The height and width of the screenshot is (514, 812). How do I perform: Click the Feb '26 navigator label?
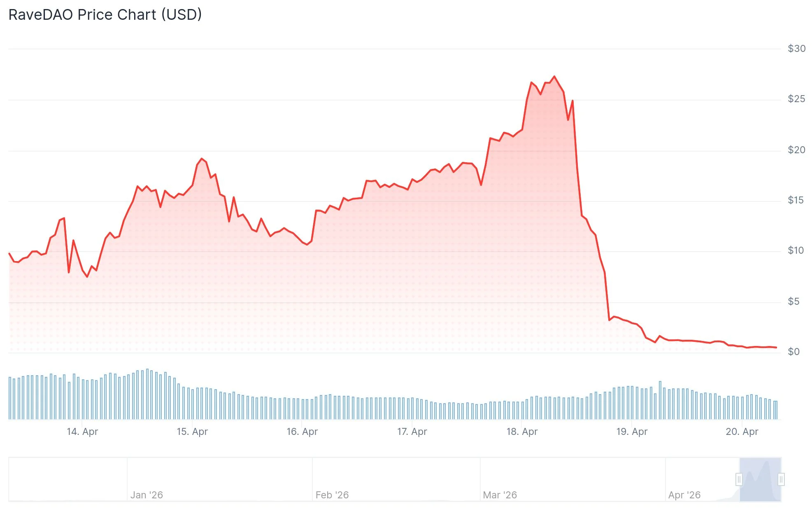pos(332,495)
